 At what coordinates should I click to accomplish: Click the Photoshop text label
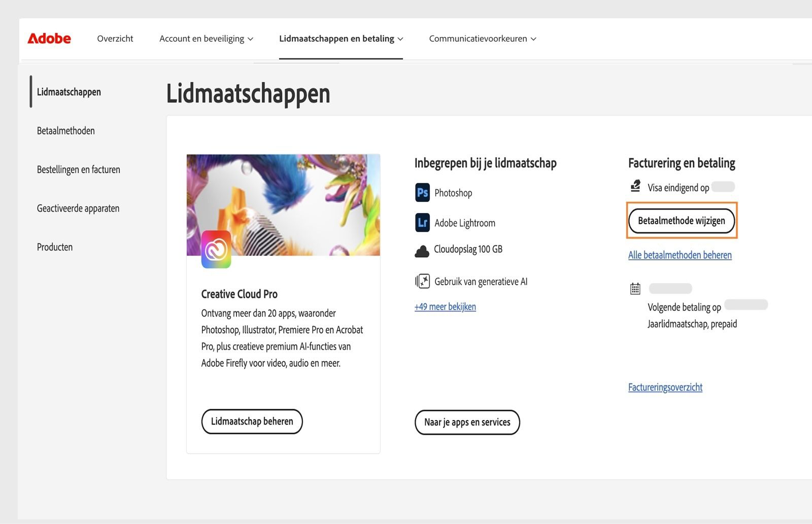click(x=453, y=193)
